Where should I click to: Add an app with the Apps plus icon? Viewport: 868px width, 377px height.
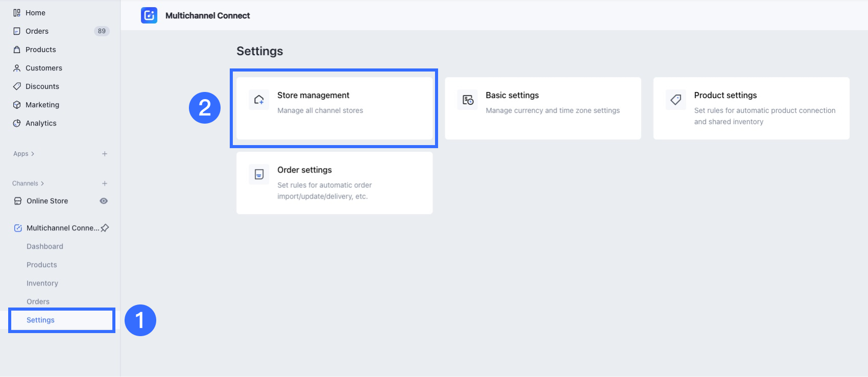click(105, 154)
